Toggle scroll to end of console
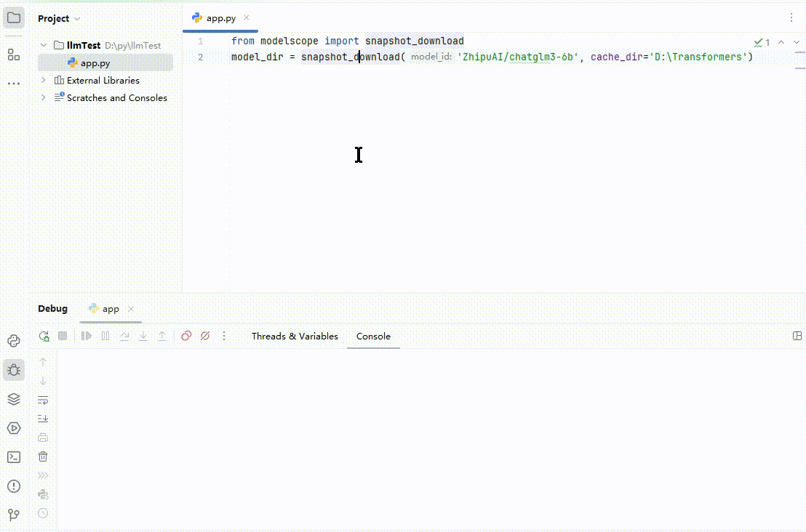Screen dimensions: 806x532 tap(43, 419)
